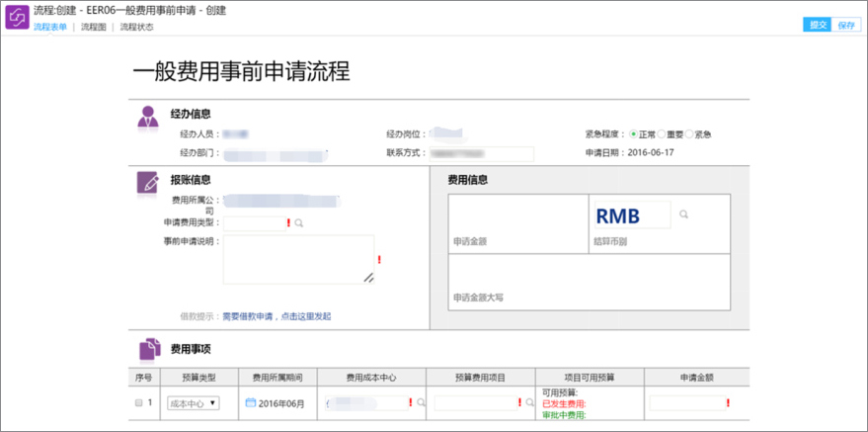
Task: Check the row 1 checkbox in 费用事项
Action: pyautogui.click(x=137, y=403)
